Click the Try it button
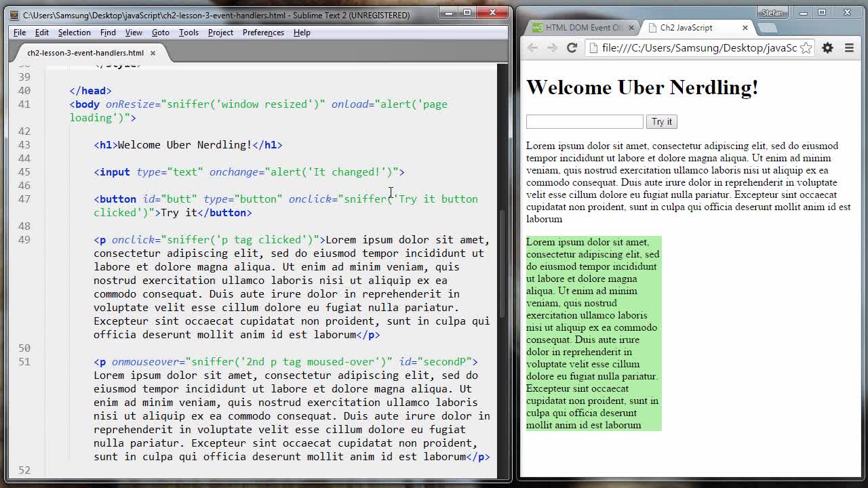This screenshot has width=868, height=488. click(x=662, y=122)
